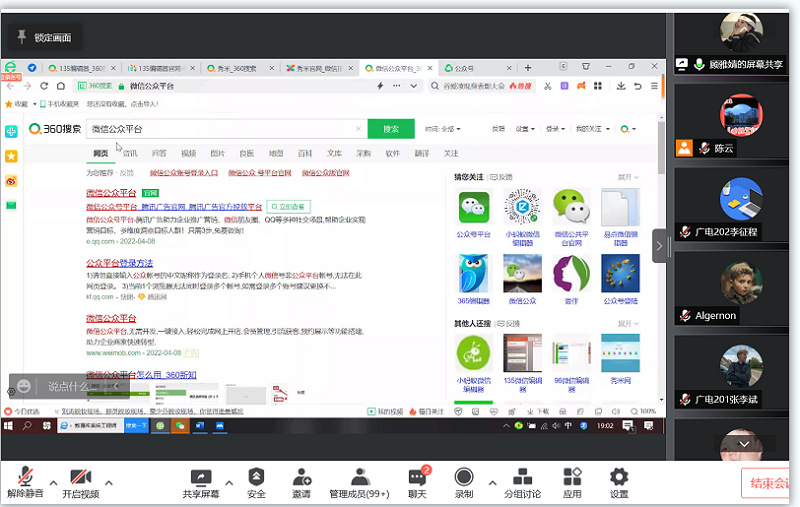This screenshot has width=800, height=507.
Task: Unmute microphone with 解除静音 button
Action: pos(25,481)
